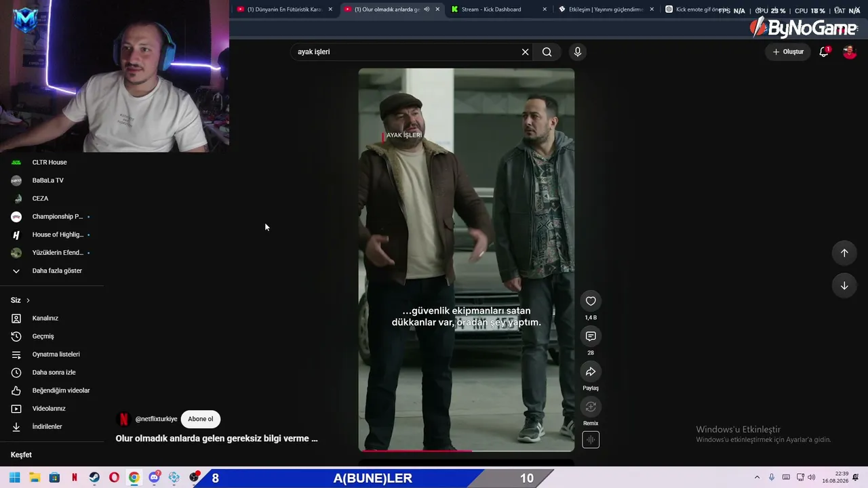Close the Etkileşim tab
Screen dimensions: 868x488
tap(652, 9)
